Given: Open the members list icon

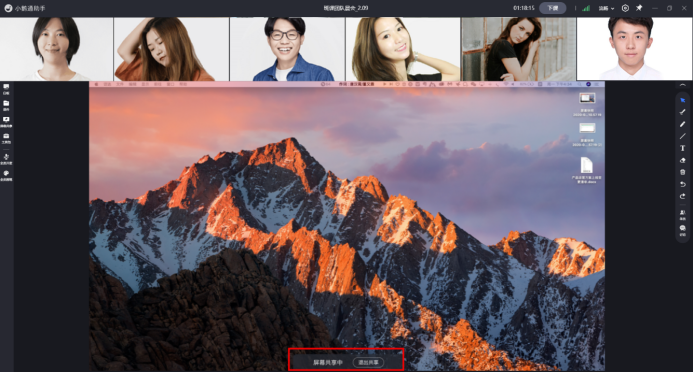Looking at the screenshot, I should click(683, 214).
